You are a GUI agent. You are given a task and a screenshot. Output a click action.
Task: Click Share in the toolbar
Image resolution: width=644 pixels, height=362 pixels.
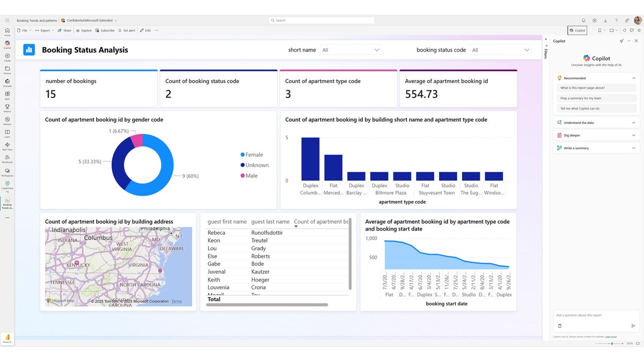click(x=64, y=31)
